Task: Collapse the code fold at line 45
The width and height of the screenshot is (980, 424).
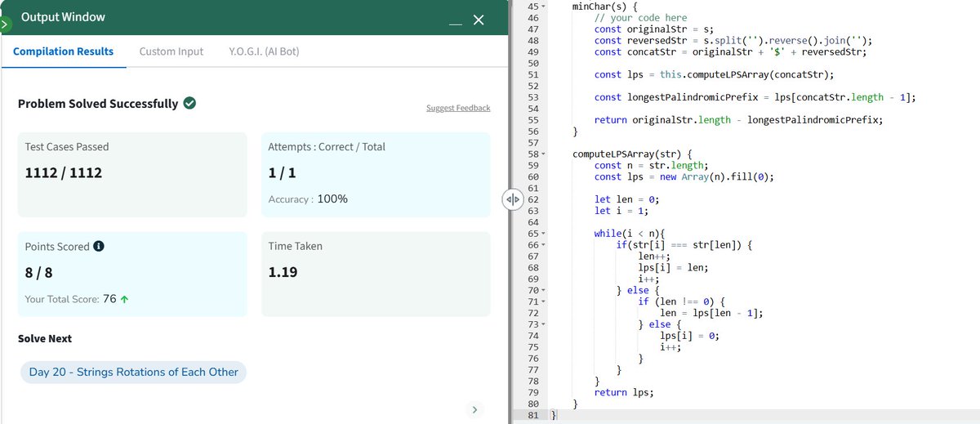Action: tap(544, 6)
